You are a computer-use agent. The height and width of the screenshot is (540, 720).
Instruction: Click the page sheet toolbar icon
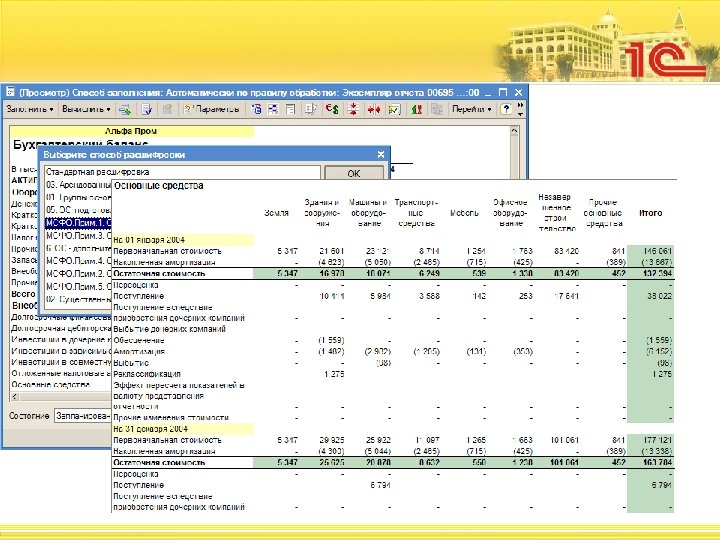click(290, 109)
